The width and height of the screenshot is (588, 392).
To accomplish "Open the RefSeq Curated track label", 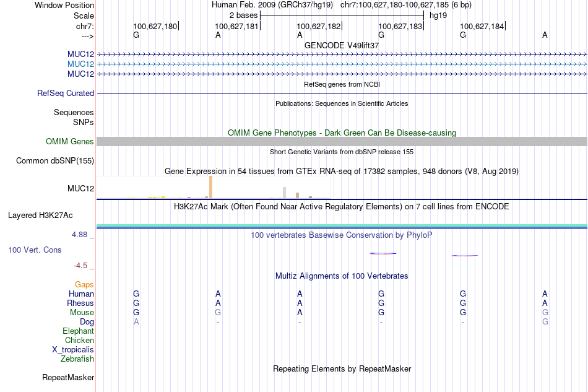I will tap(66, 93).
